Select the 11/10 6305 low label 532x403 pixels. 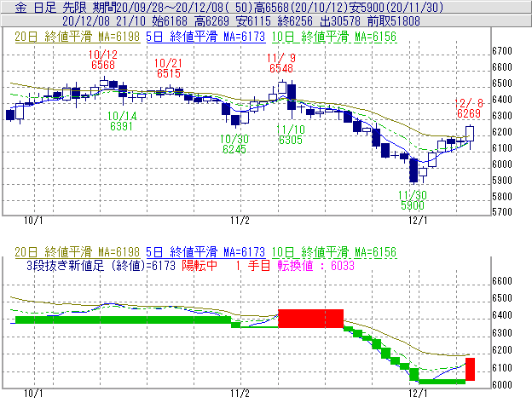tap(291, 135)
